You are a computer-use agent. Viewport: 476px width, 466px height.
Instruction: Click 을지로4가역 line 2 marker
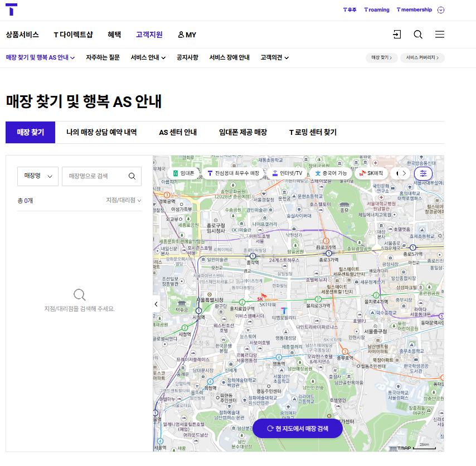[376, 295]
